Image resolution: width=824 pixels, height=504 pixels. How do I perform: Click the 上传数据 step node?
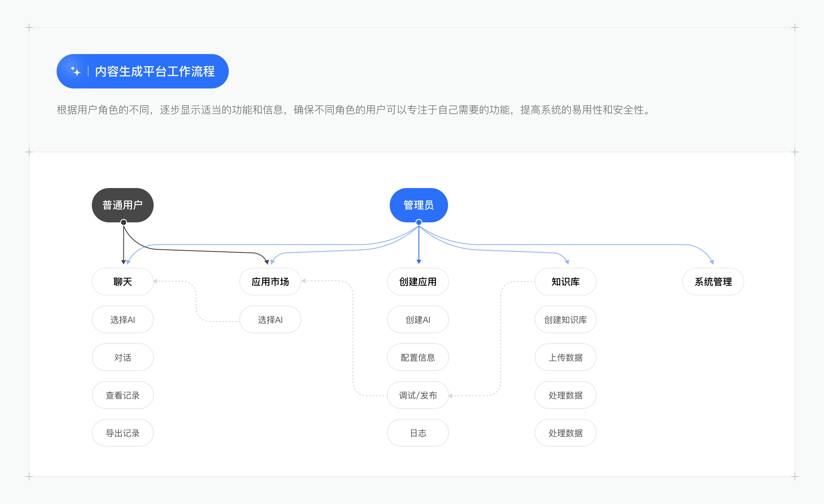point(565,357)
